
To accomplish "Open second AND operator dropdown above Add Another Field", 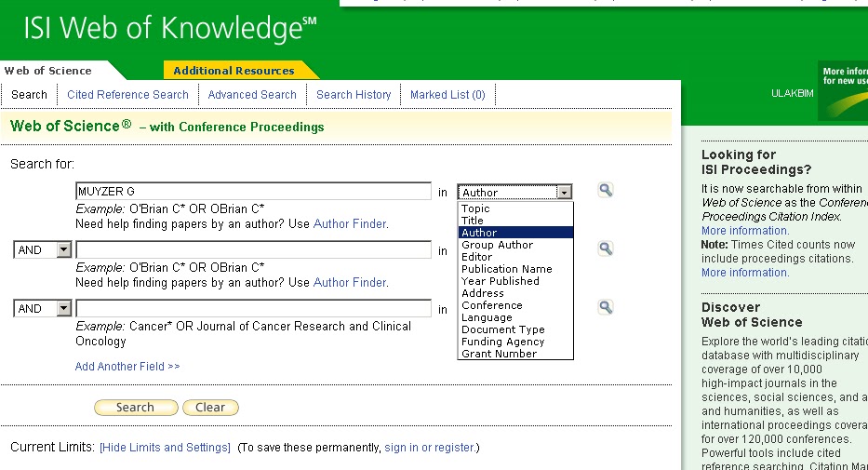I will point(64,308).
